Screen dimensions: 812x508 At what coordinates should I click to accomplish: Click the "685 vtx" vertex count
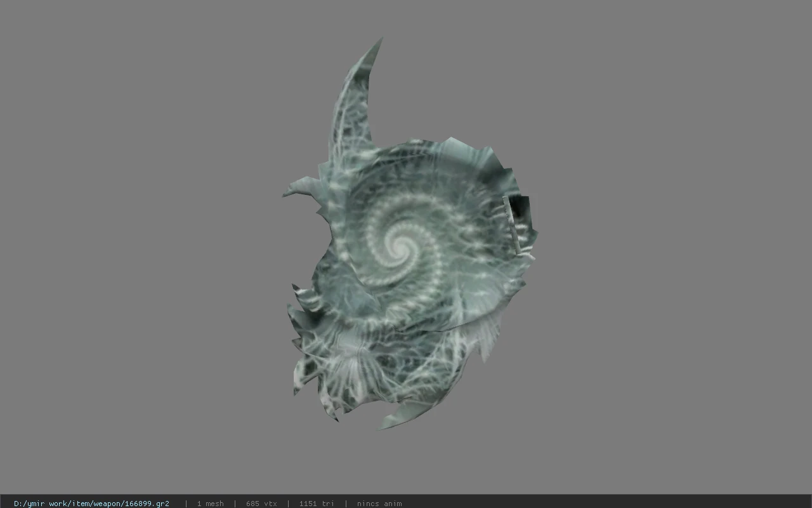261,504
